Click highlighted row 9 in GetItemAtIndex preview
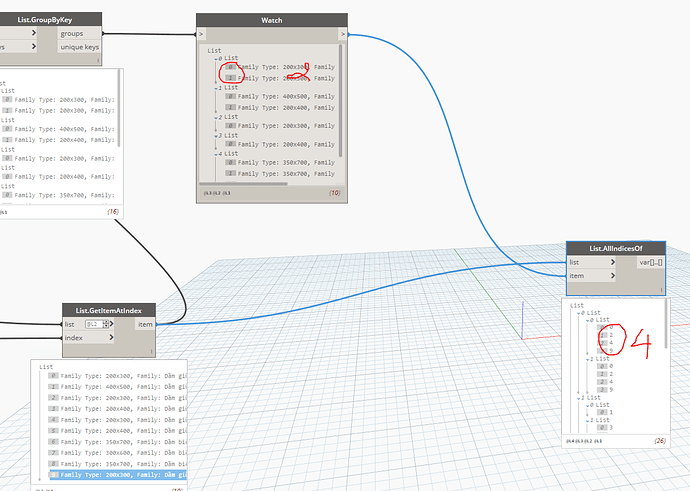690x491 pixels. coord(117,475)
